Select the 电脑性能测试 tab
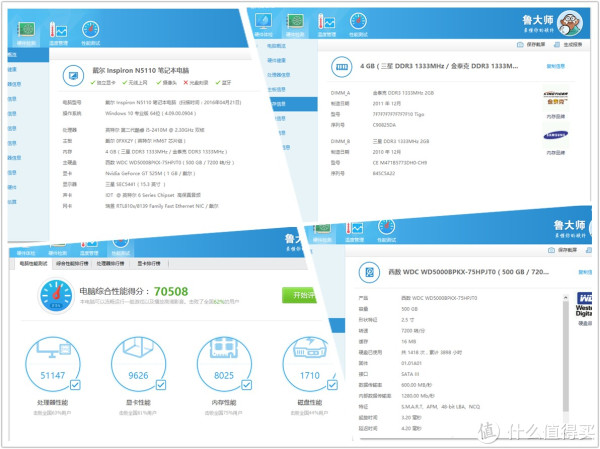 coord(34,264)
